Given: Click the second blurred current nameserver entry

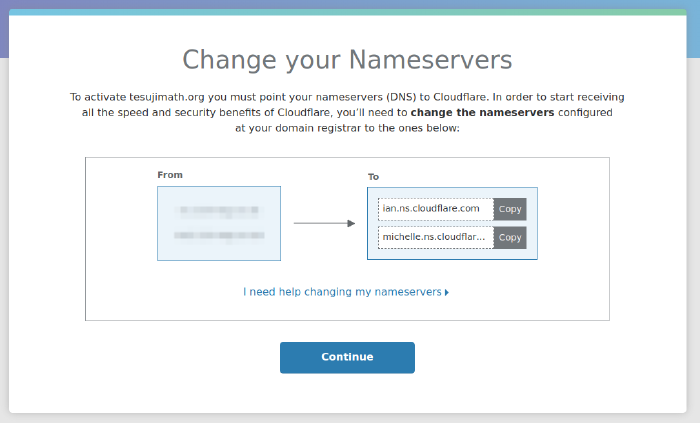Looking at the screenshot, I should pos(219,236).
